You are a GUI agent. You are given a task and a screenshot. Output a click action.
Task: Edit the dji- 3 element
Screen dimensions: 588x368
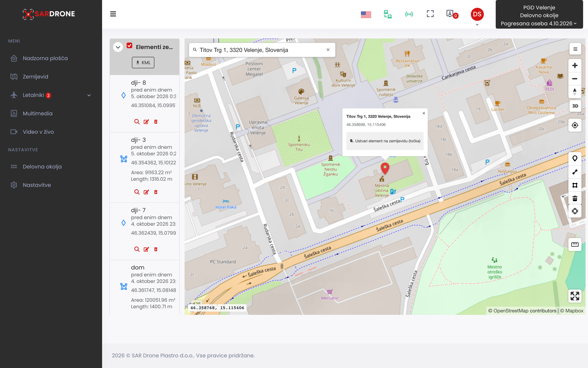[x=146, y=192]
